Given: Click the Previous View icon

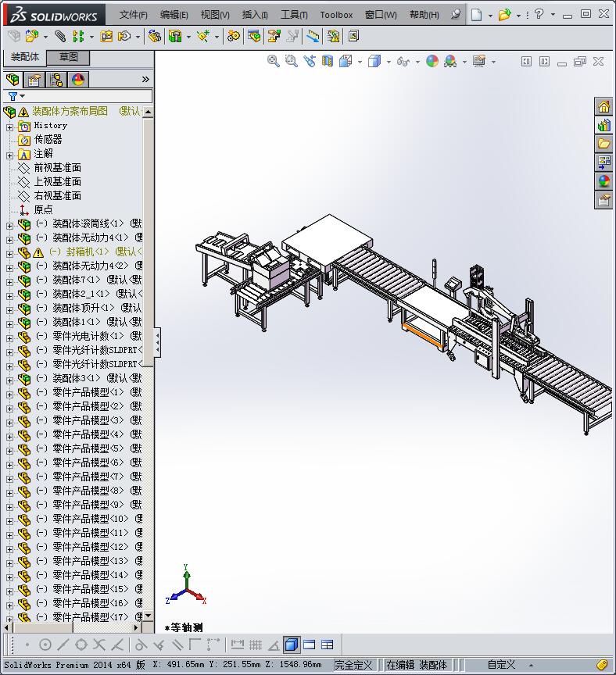Looking at the screenshot, I should (x=310, y=61).
